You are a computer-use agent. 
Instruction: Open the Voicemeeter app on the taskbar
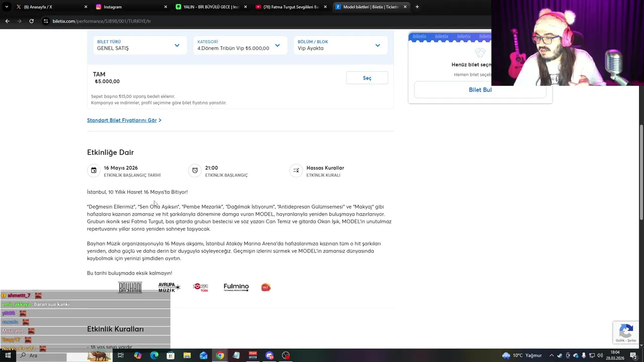pos(253,355)
